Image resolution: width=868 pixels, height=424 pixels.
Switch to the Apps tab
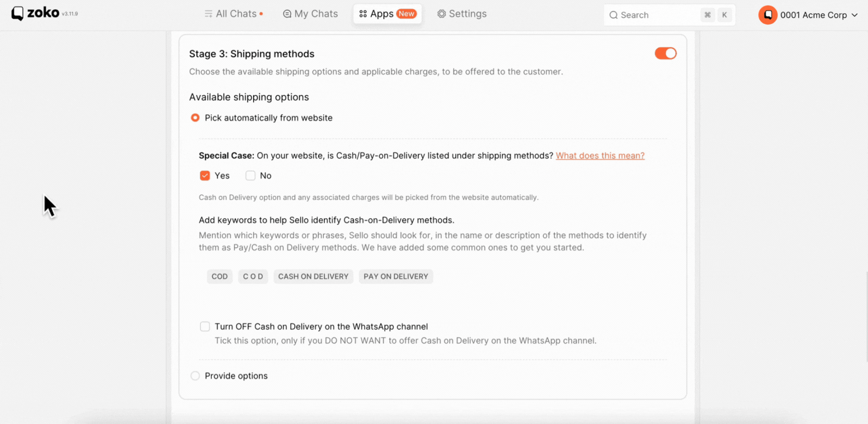(387, 14)
